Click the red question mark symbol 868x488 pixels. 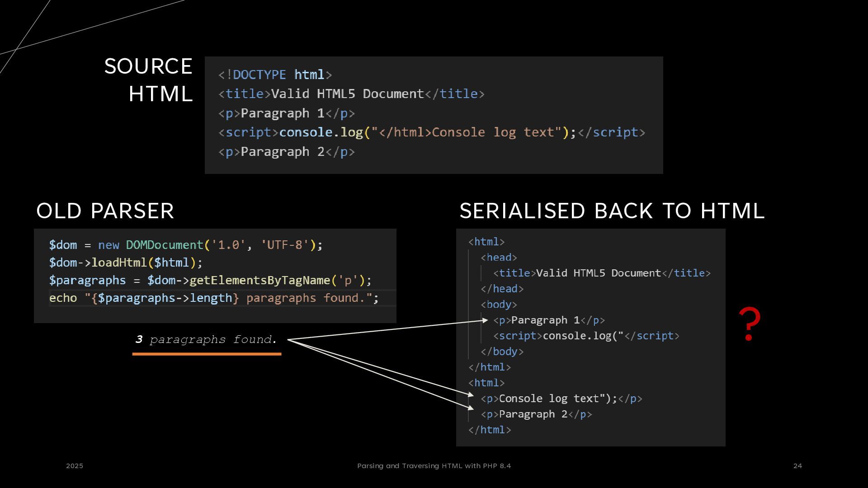coord(749,324)
